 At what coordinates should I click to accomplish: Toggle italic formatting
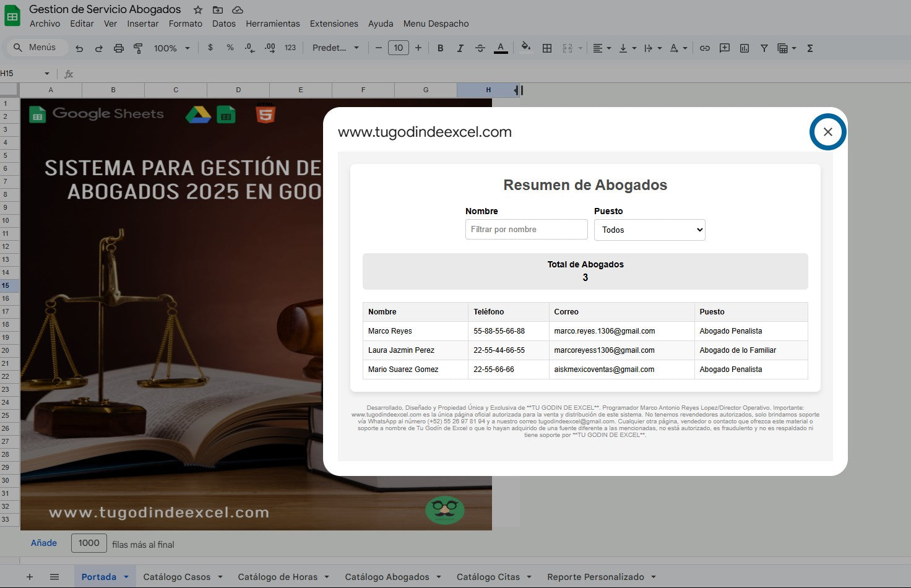(x=460, y=48)
